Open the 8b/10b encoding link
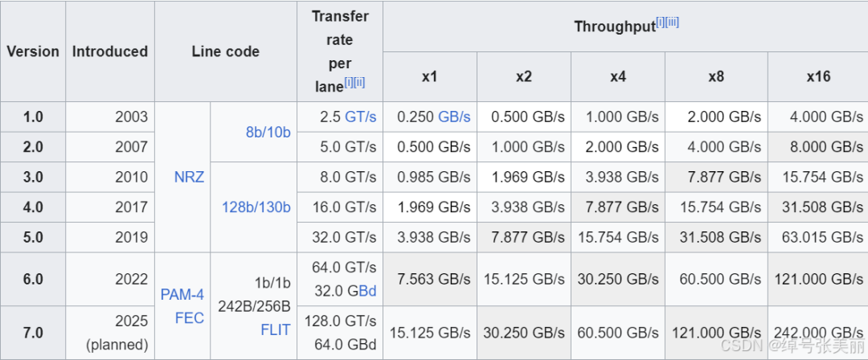 268,132
